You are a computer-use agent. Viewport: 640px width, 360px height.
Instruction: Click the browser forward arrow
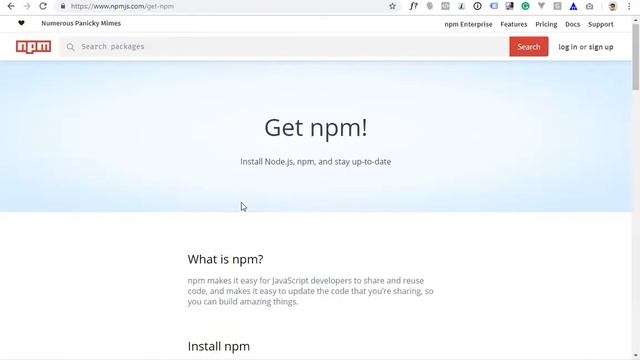[x=27, y=6]
